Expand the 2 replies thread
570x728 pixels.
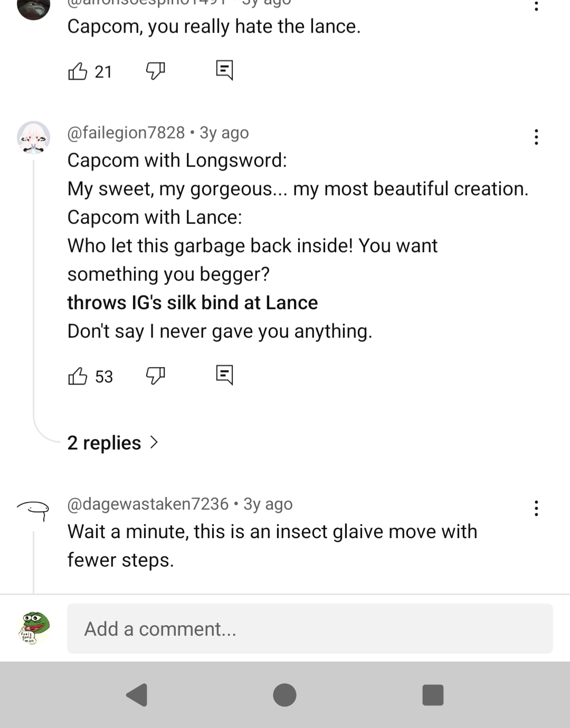click(x=112, y=443)
